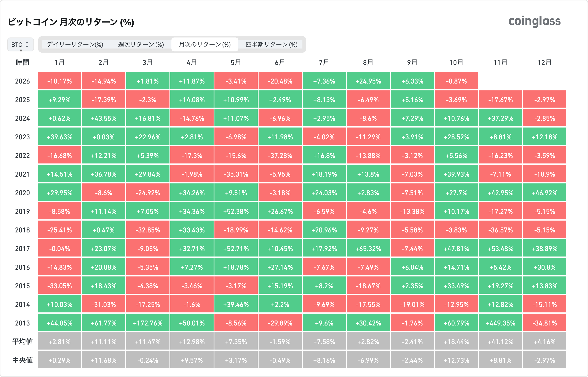Viewport: 588px width, 377px height.
Task: Click the 2022 June cell -37.28%
Action: pos(280,155)
